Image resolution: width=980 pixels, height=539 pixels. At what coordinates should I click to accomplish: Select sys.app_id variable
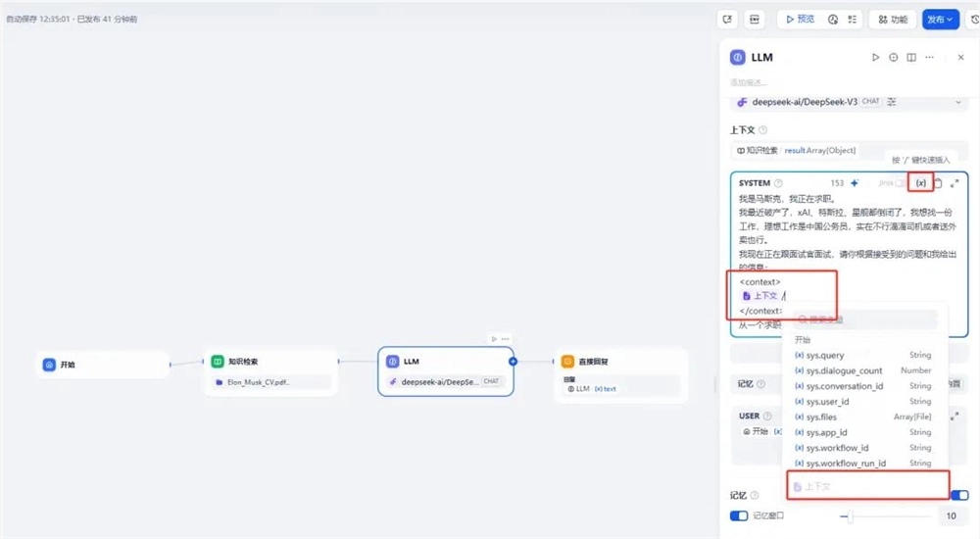pos(865,432)
